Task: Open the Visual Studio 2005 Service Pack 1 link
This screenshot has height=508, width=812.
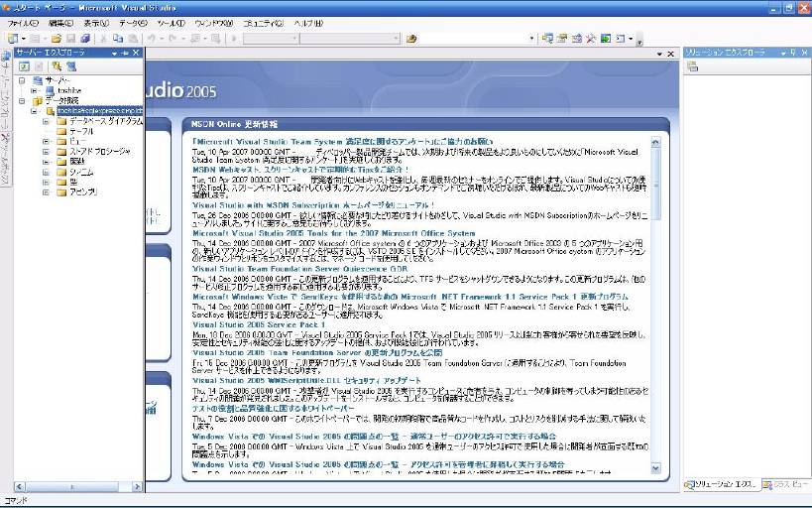Action: [259, 325]
